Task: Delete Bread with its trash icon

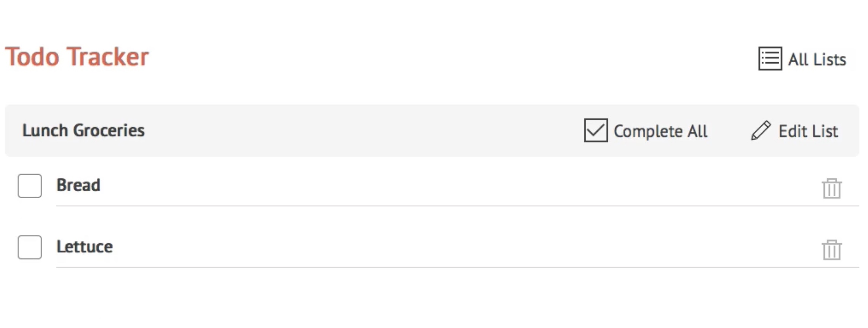Action: point(832,188)
